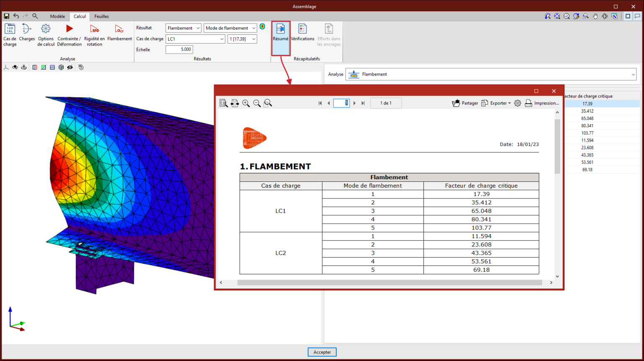Viewport: 644px width, 361px height.
Task: Switch to the Modèle tab
Action: pos(57,17)
